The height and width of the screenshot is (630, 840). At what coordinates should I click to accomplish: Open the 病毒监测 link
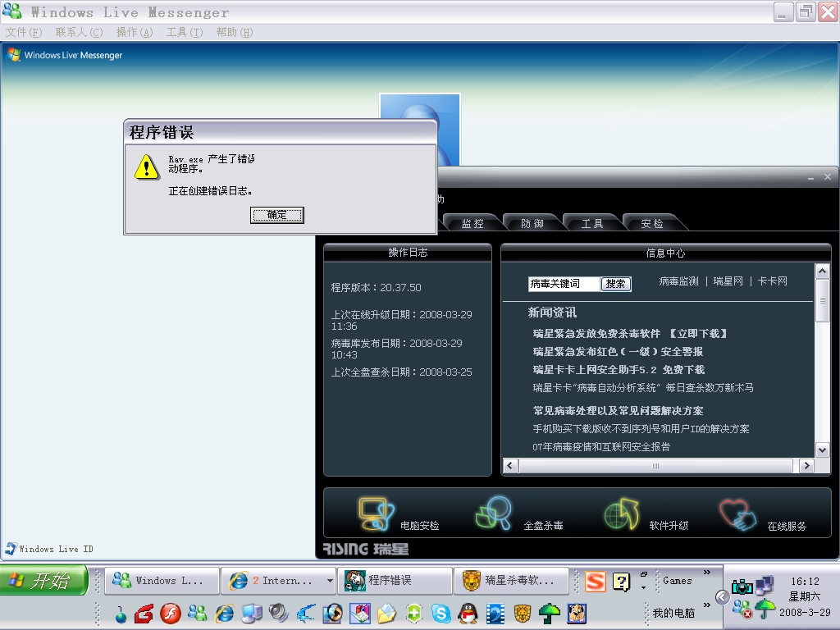pyautogui.click(x=678, y=281)
